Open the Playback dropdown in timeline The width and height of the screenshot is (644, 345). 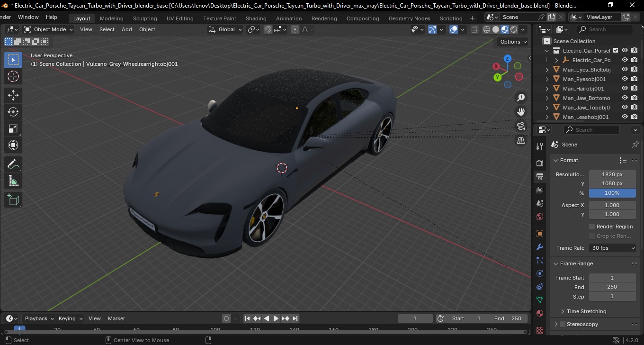pyautogui.click(x=39, y=318)
